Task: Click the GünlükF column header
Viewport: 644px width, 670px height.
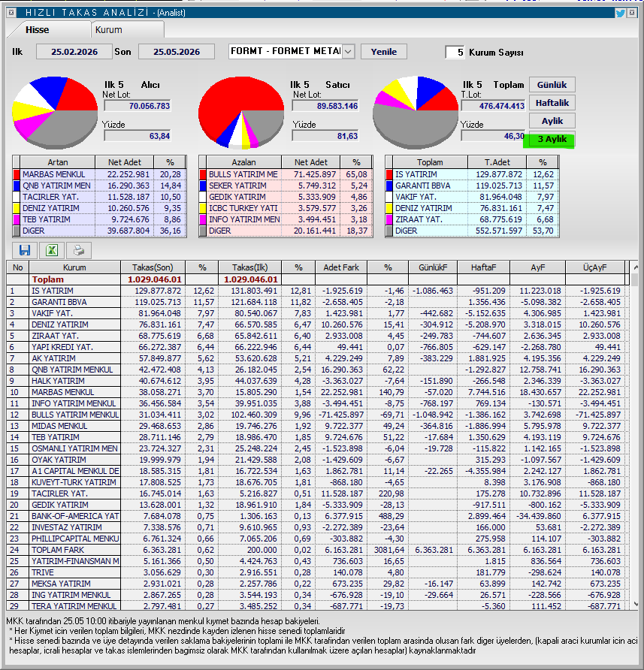Action: pos(433,267)
